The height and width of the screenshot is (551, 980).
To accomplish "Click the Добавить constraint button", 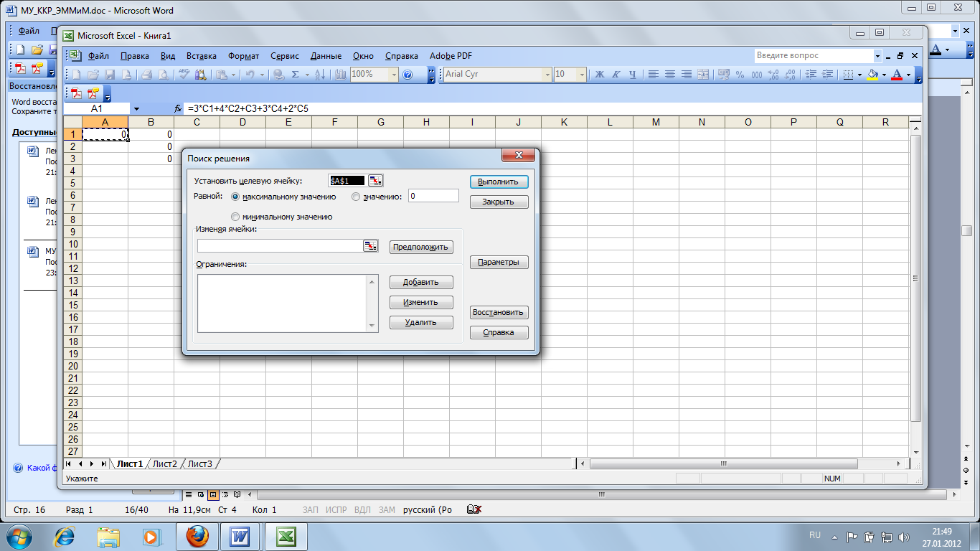I will tap(422, 282).
